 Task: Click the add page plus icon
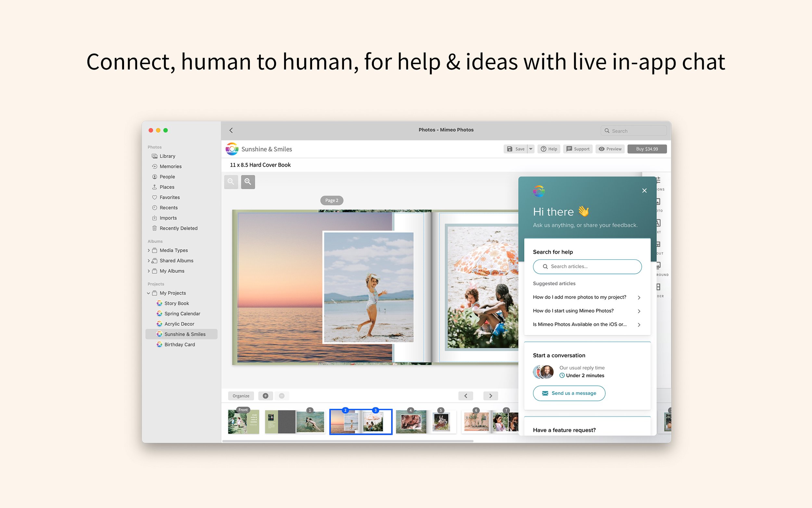click(265, 396)
